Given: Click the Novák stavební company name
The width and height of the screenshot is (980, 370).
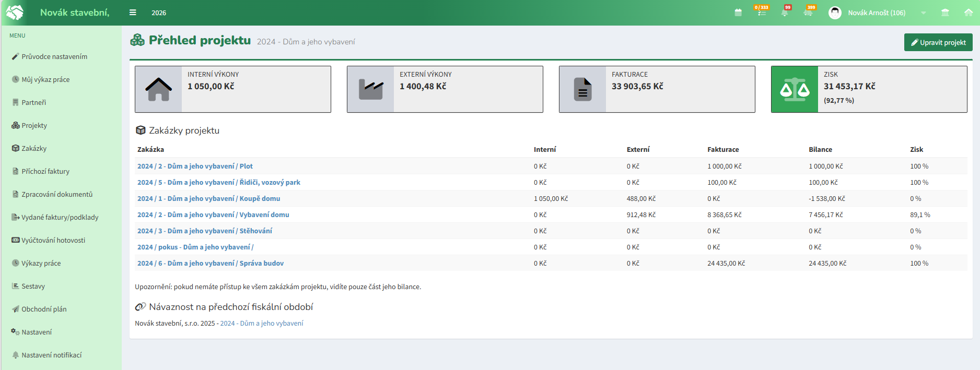Looking at the screenshot, I should (75, 13).
